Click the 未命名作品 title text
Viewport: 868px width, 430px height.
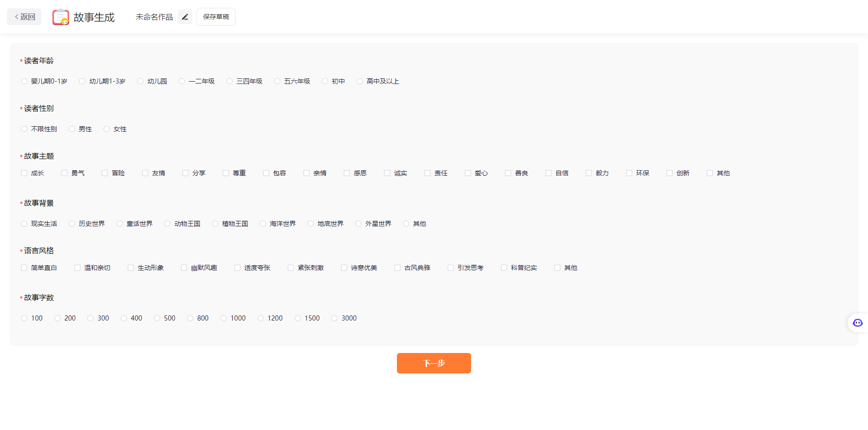[x=153, y=17]
